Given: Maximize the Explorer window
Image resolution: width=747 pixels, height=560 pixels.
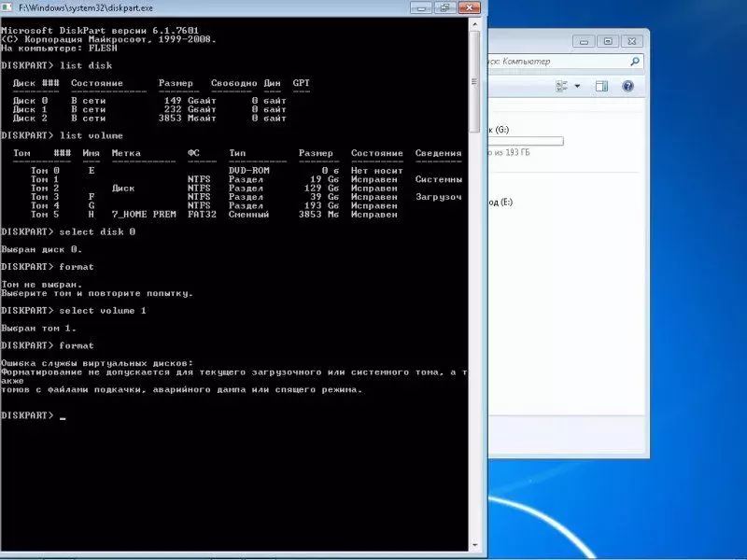Looking at the screenshot, I should pos(608,41).
